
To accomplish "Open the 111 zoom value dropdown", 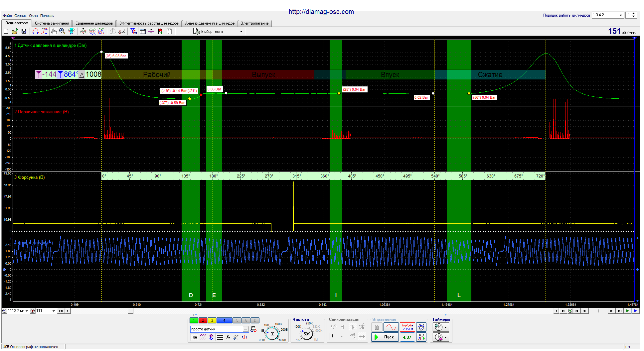I will tap(54, 311).
